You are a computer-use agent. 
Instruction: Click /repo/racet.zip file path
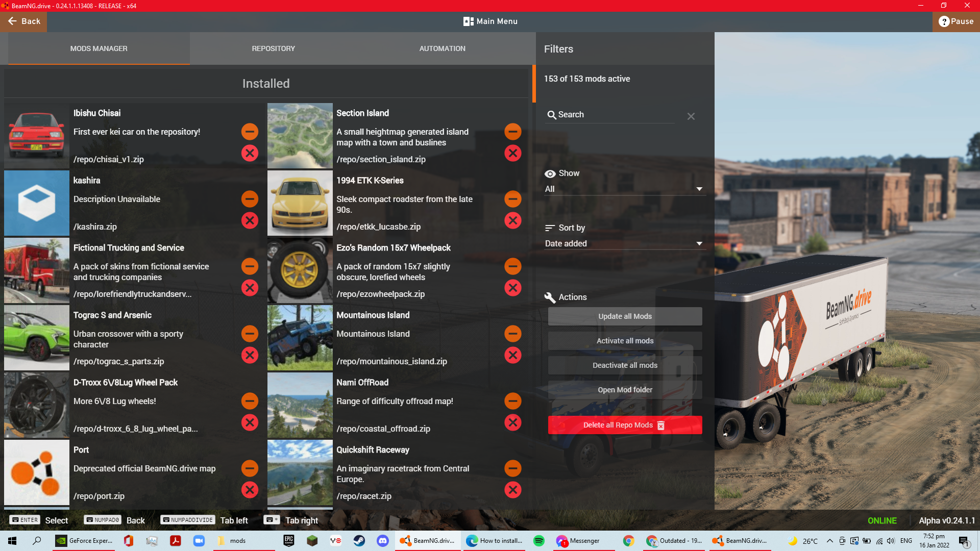point(364,496)
